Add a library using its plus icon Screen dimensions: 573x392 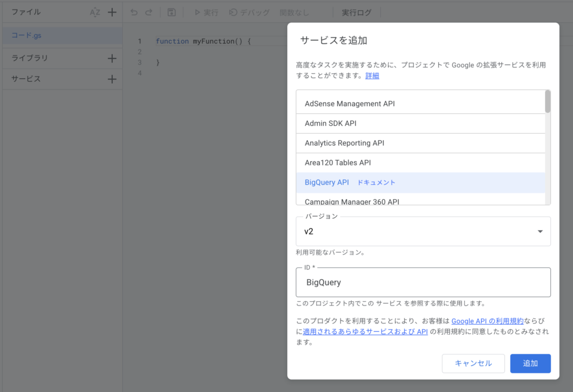click(112, 58)
